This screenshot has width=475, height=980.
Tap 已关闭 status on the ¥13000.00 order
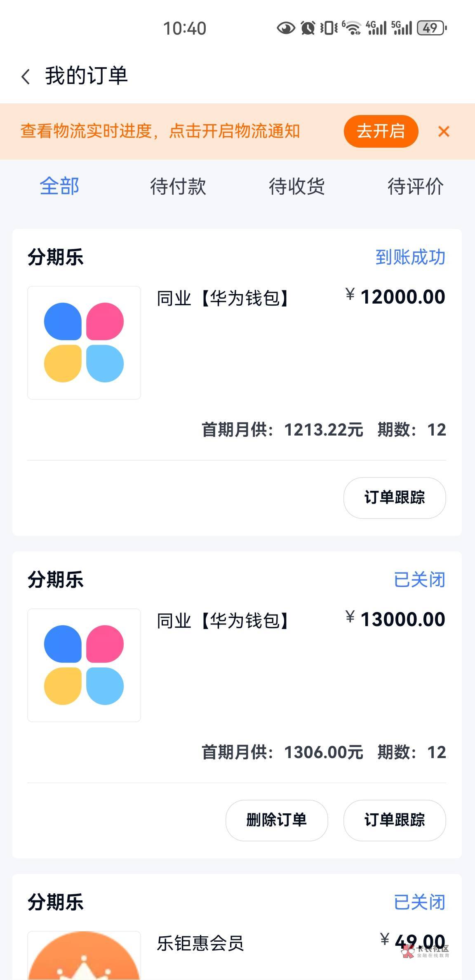coord(419,580)
